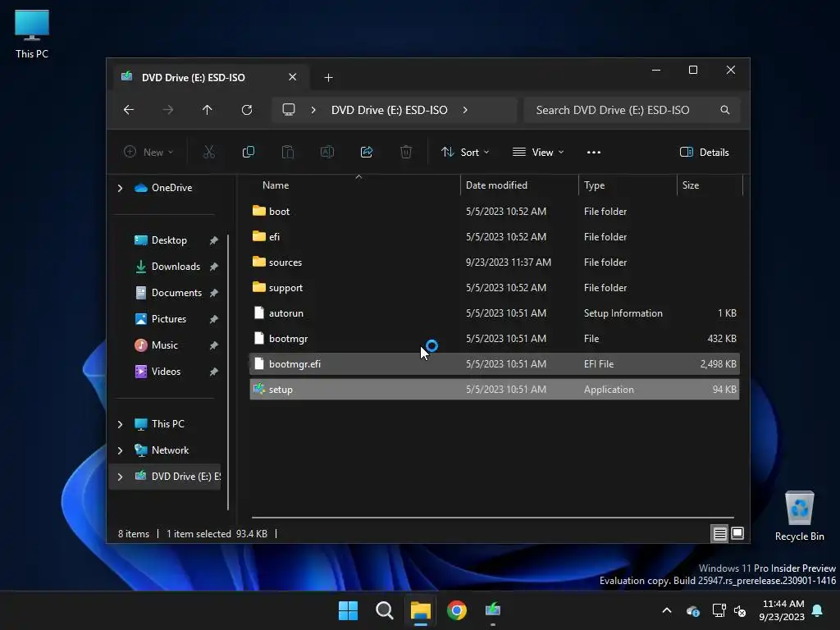
Task: Select the efi folder
Action: click(495, 236)
